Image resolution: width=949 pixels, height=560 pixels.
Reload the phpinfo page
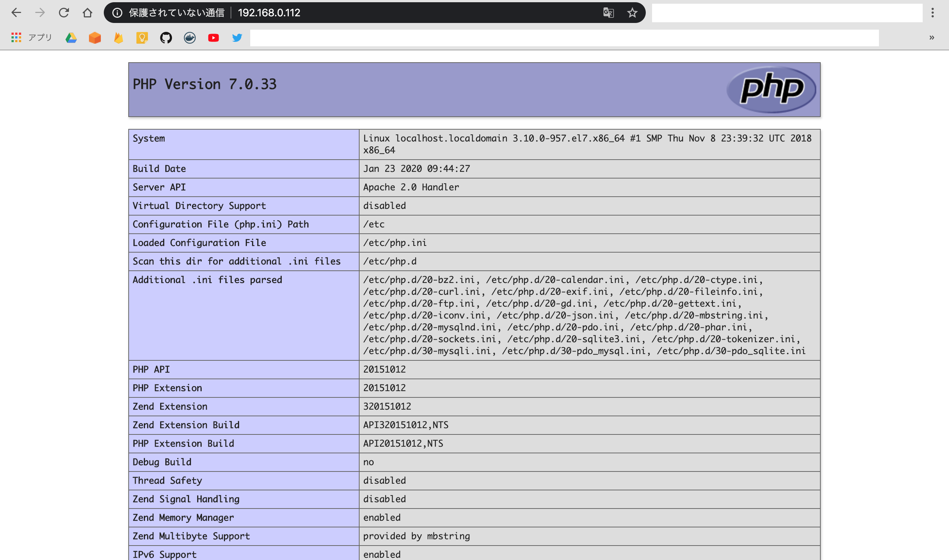click(x=64, y=13)
